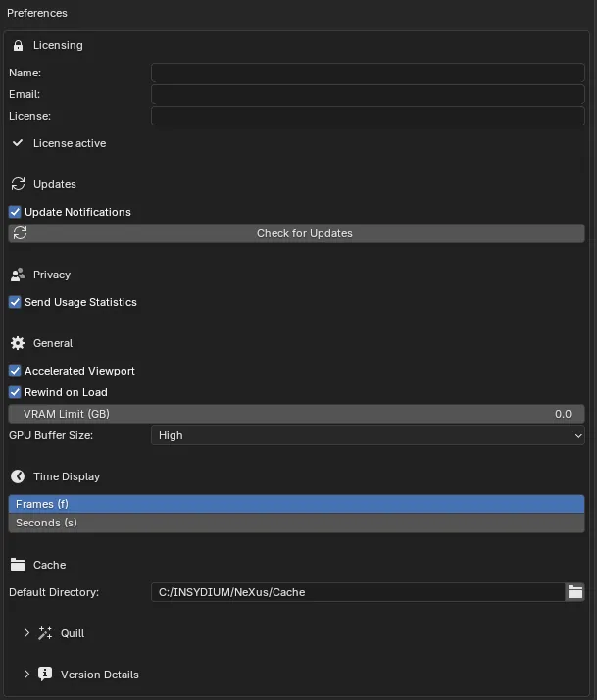Click the Licensing lock icon

[x=18, y=45]
